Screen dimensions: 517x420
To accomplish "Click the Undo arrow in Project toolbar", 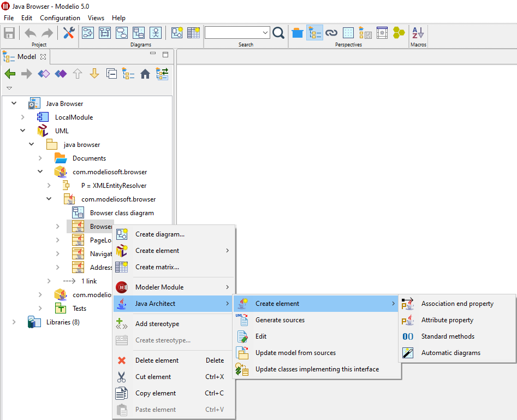I will [x=31, y=33].
